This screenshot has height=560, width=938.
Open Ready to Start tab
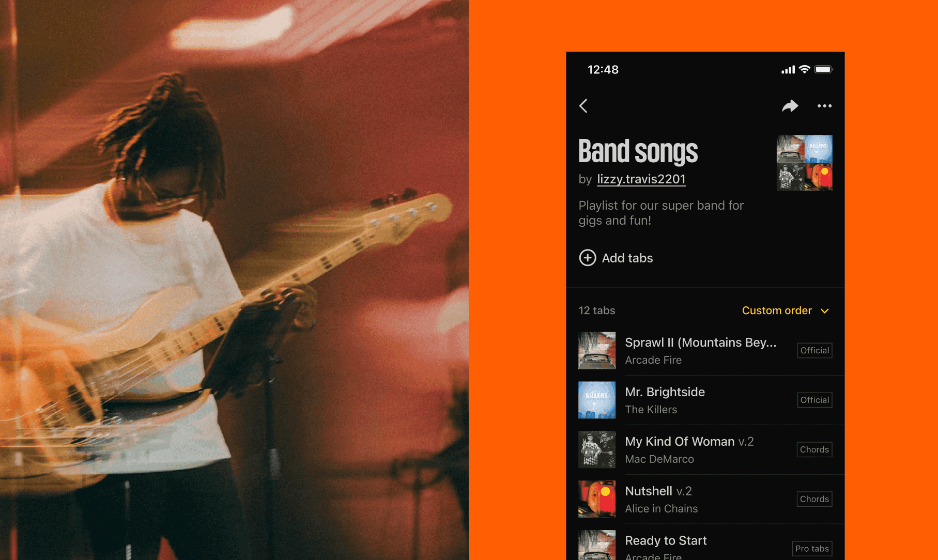click(x=705, y=542)
